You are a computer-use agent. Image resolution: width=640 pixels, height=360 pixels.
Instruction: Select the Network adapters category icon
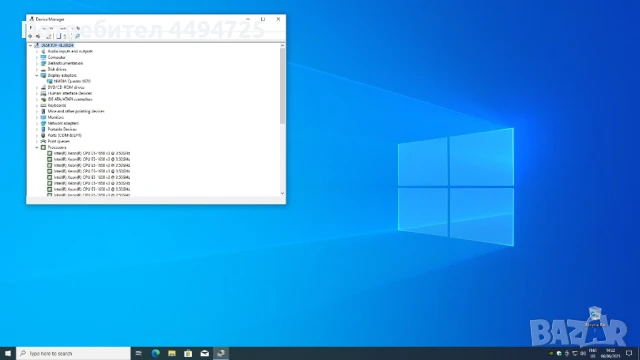click(x=43, y=123)
